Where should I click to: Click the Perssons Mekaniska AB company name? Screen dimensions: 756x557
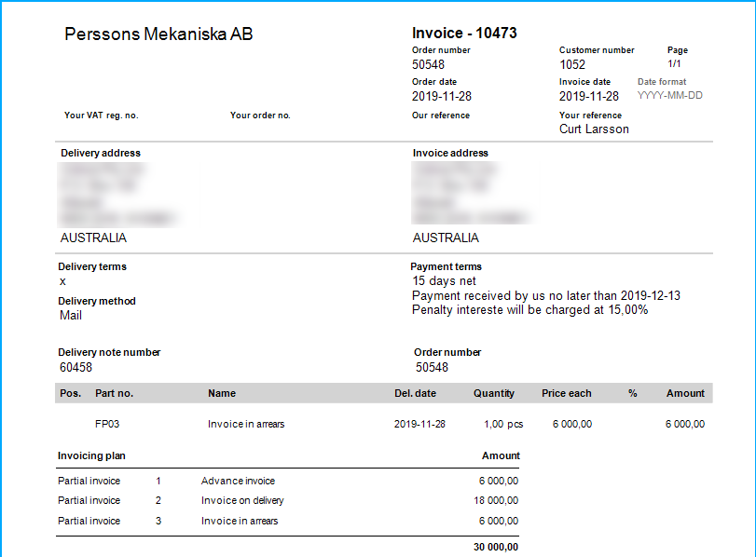click(x=158, y=34)
